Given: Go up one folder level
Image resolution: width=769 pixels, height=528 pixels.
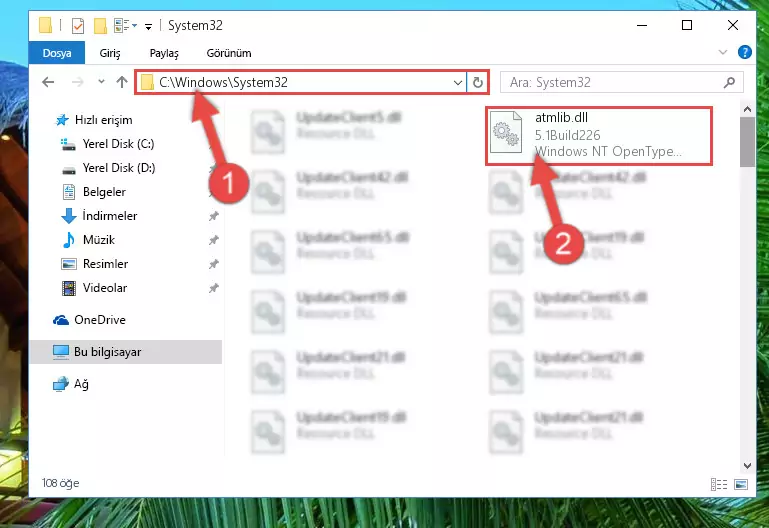Looking at the screenshot, I should point(122,82).
